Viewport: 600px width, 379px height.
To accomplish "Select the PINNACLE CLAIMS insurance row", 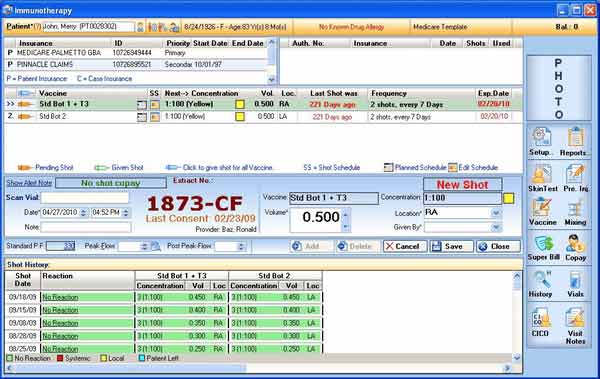I will click(136, 64).
